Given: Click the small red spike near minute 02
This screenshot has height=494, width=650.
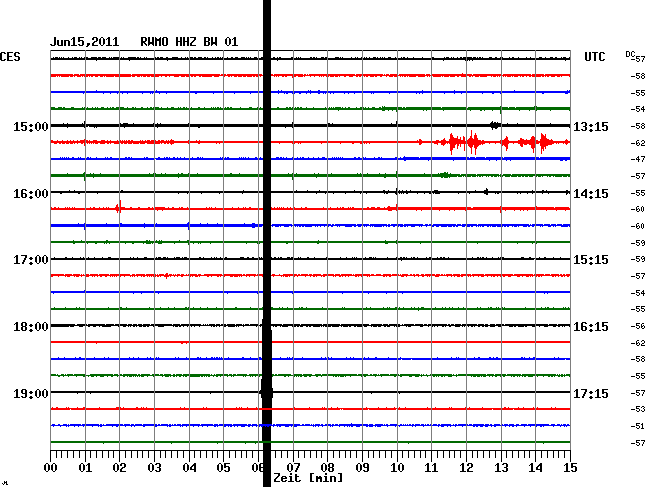Looking at the screenshot, I should click(119, 207).
